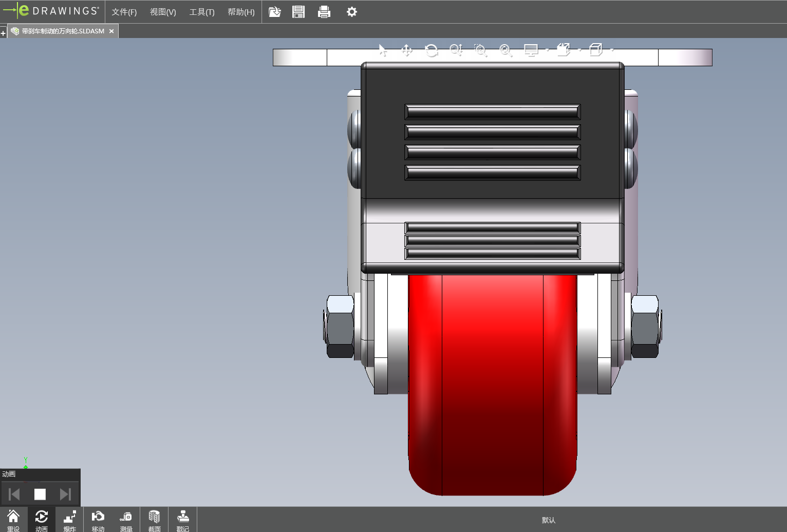Image resolution: width=787 pixels, height=532 pixels.
Task: Open the 帮助(H) menu
Action: coord(241,12)
